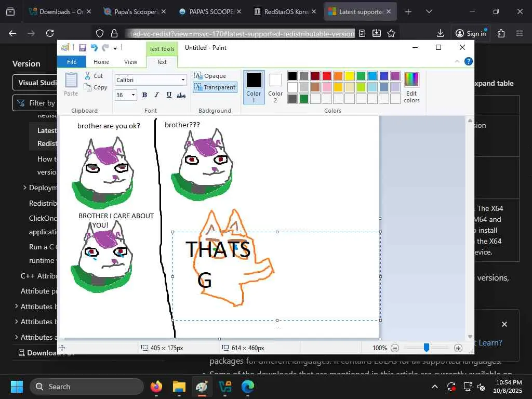The height and width of the screenshot is (399, 532).
Task: Zoom out with the minus button
Action: (x=395, y=348)
